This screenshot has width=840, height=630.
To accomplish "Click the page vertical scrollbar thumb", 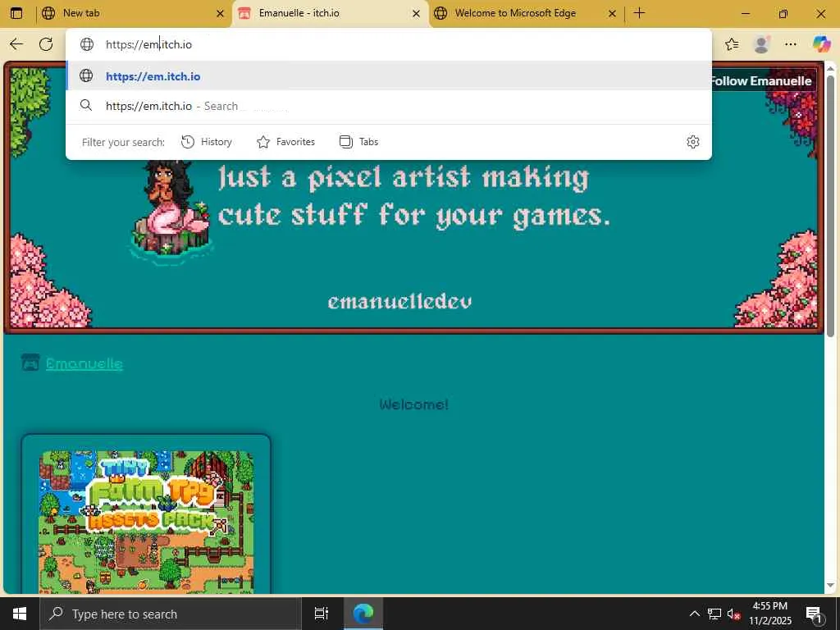I will tap(830, 206).
